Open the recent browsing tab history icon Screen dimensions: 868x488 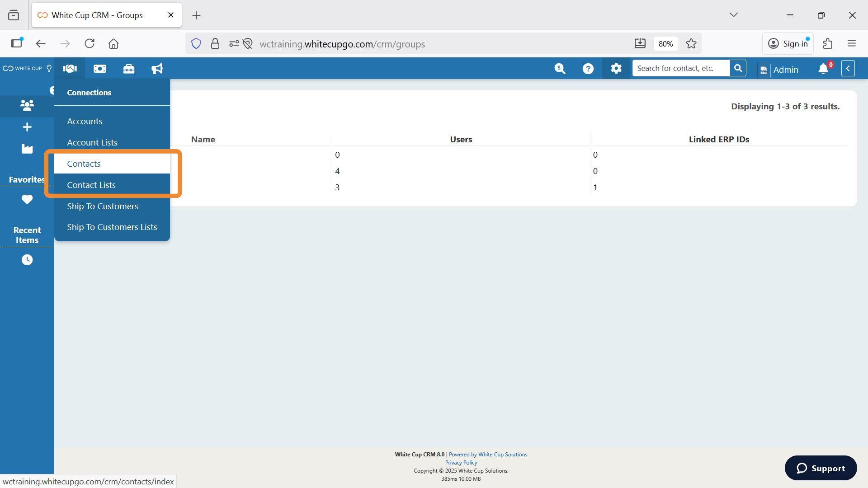point(14,15)
